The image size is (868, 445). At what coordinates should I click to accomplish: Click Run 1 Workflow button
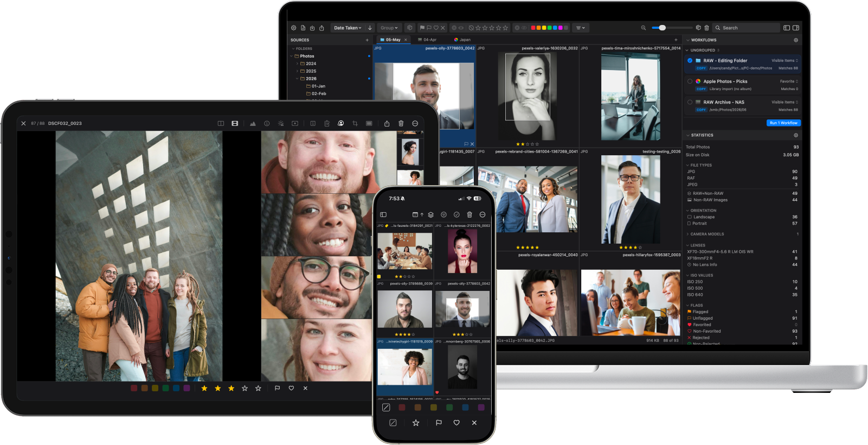coord(783,123)
